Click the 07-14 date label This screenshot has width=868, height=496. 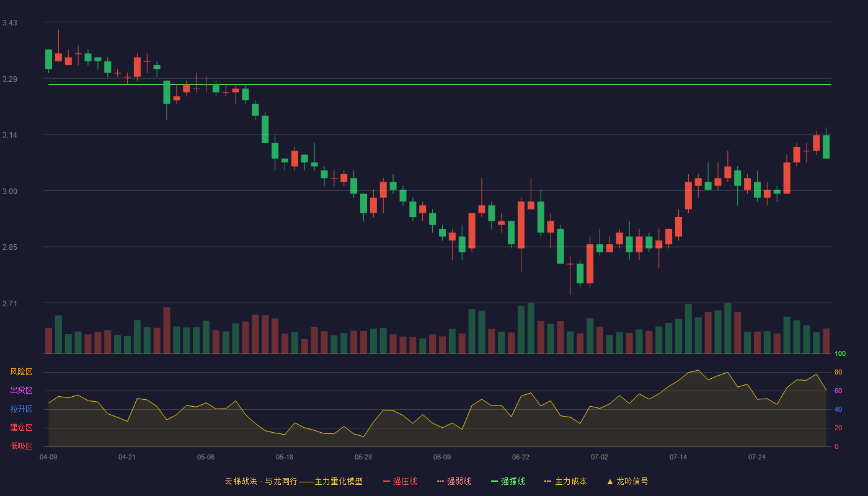point(678,457)
